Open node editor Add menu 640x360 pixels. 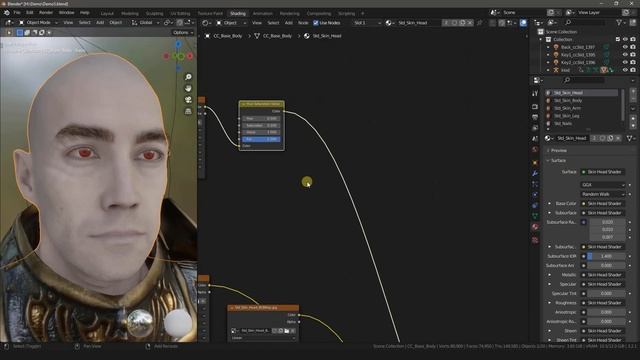click(289, 23)
